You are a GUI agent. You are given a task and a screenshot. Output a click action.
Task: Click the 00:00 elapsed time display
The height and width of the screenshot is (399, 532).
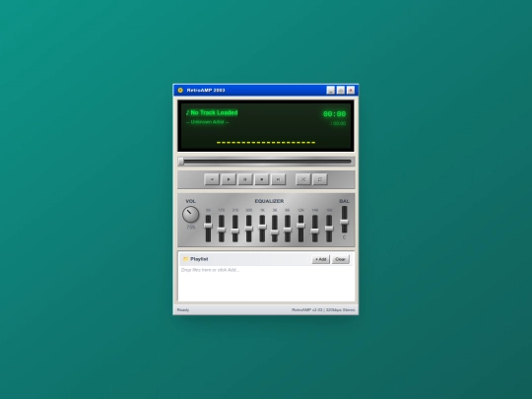[x=334, y=114]
